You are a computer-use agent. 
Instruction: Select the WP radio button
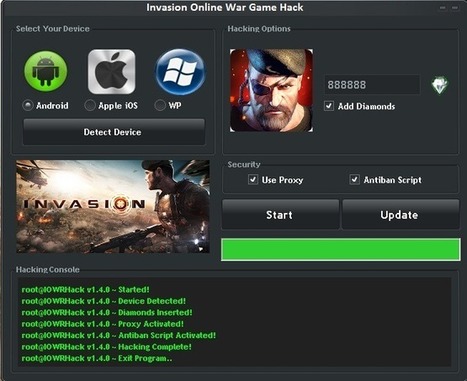click(160, 106)
